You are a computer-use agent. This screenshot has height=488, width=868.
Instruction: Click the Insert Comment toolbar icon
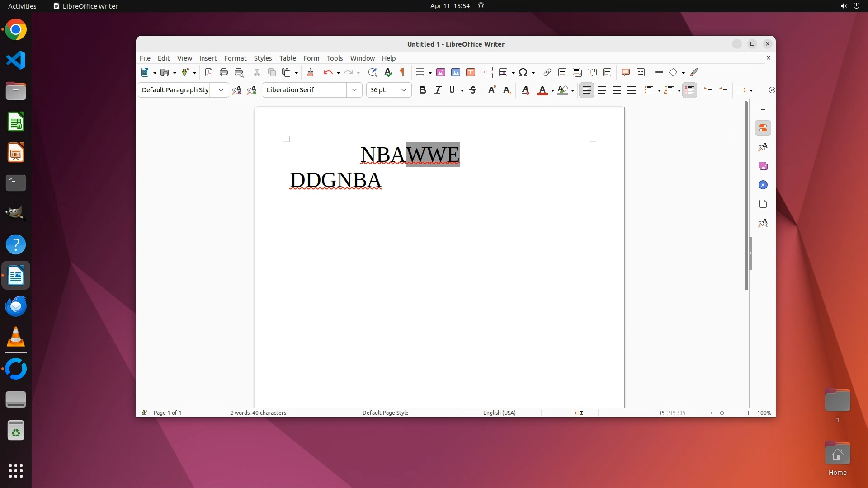point(626,72)
